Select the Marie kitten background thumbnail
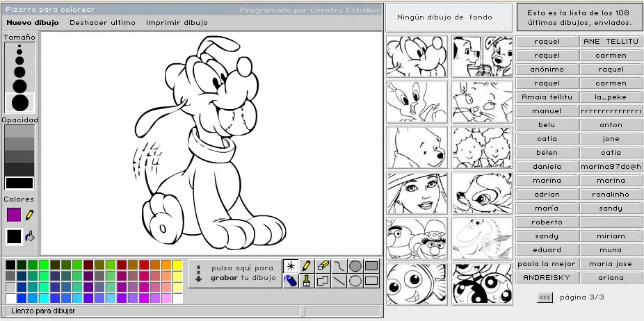This screenshot has width=644, height=321. [x=482, y=102]
